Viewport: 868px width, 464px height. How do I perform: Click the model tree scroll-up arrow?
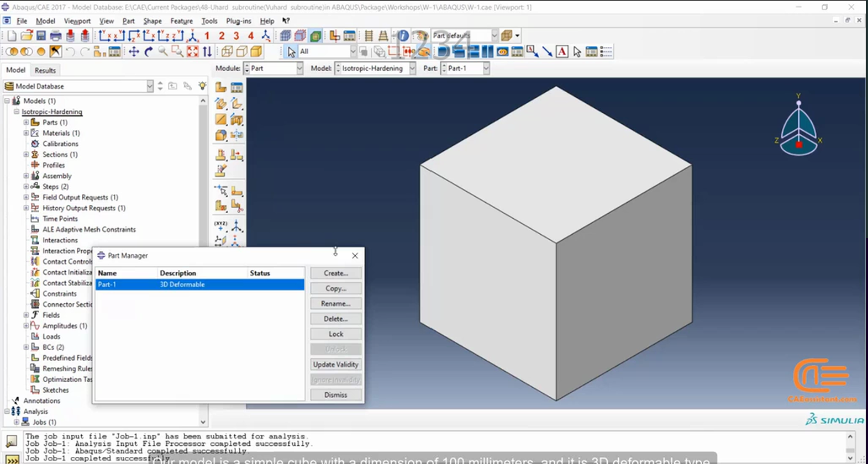[x=203, y=101]
